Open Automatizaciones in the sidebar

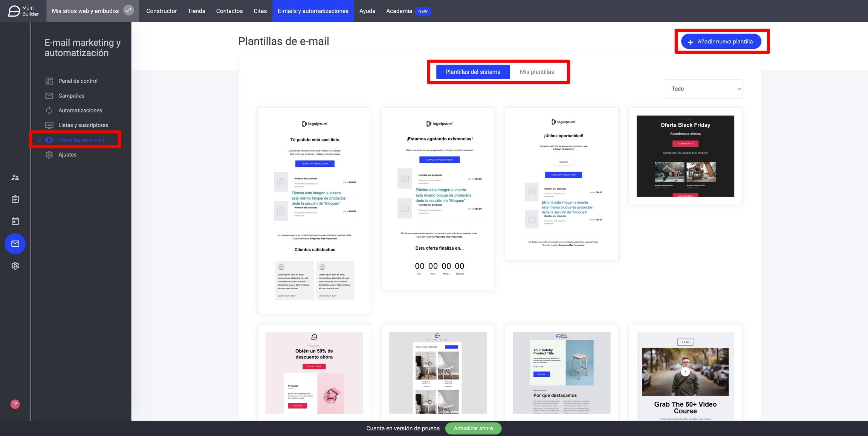(x=80, y=111)
